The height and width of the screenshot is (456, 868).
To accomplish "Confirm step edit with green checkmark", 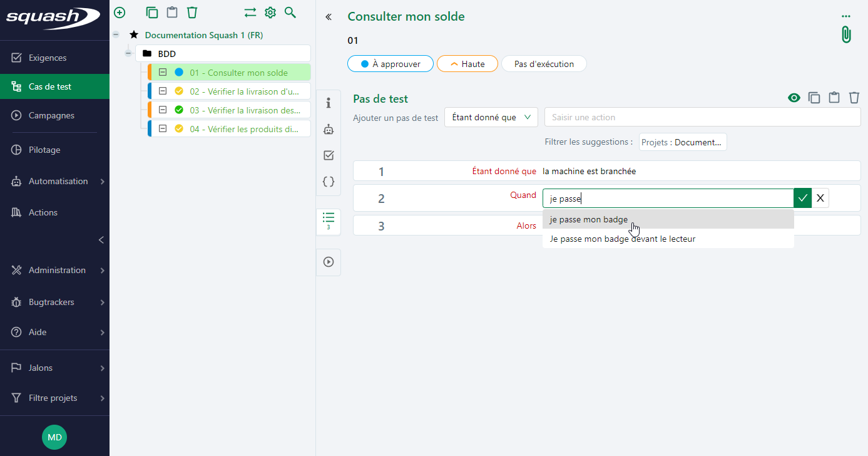I will click(802, 199).
